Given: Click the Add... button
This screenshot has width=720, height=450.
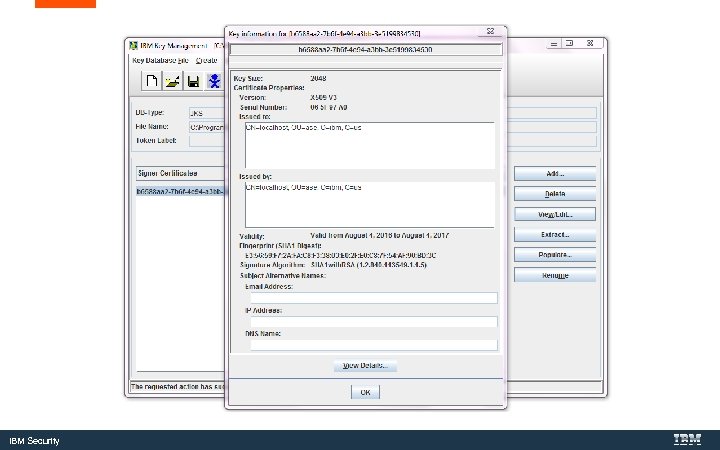Looking at the screenshot, I should (x=555, y=174).
